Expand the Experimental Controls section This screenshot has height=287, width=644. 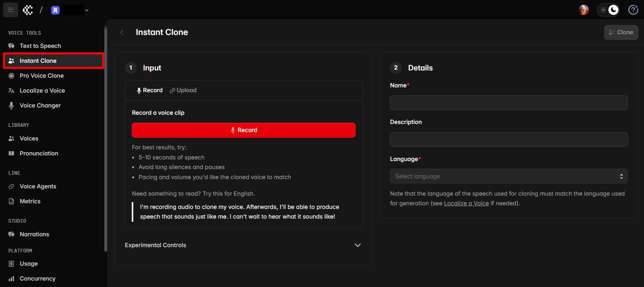click(357, 245)
